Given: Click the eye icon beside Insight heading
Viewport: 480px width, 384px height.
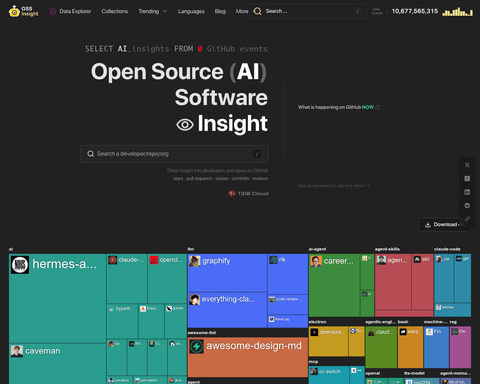Looking at the screenshot, I should (x=185, y=125).
